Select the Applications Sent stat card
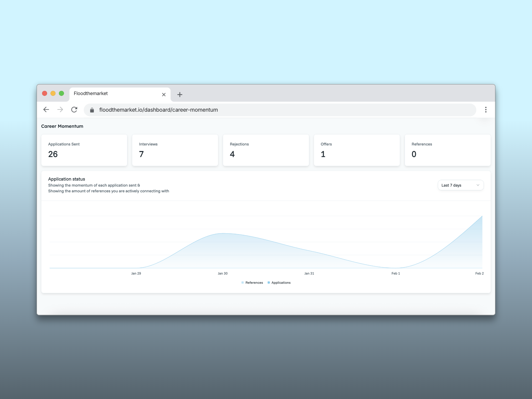The image size is (532, 399). (84, 150)
